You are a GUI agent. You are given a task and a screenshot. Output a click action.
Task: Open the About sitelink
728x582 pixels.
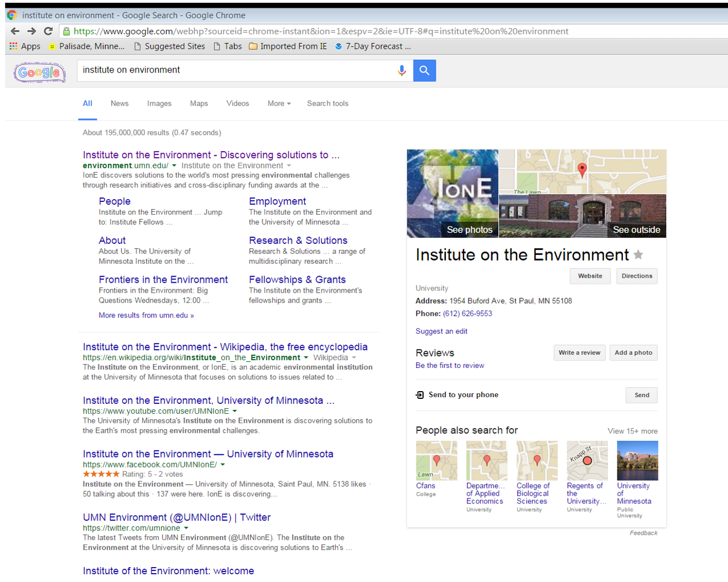[x=112, y=241]
